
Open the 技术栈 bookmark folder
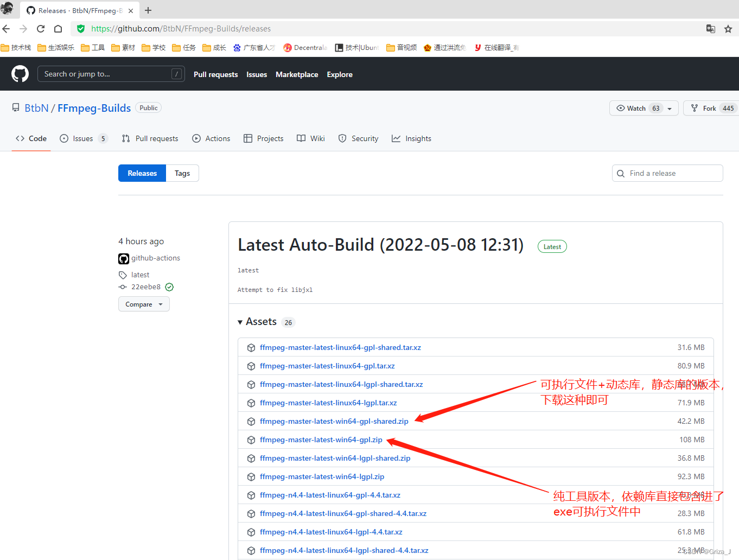16,48
